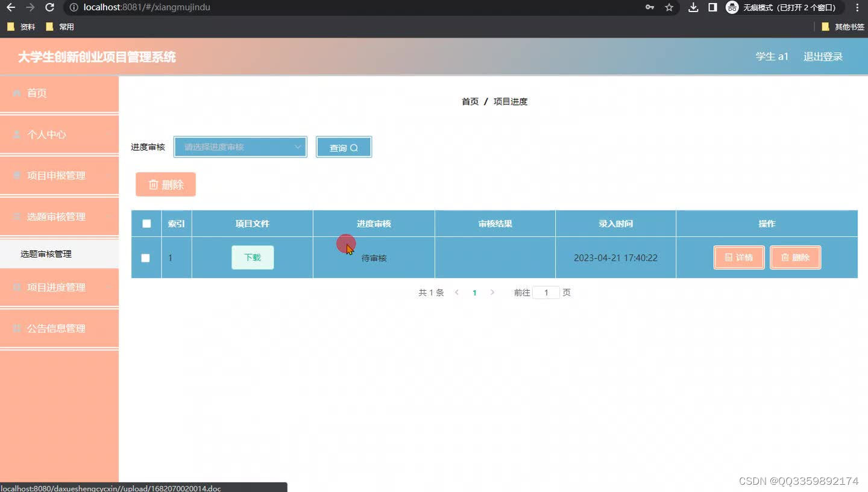
Task: Click the 下载 button for project file
Action: click(x=253, y=257)
